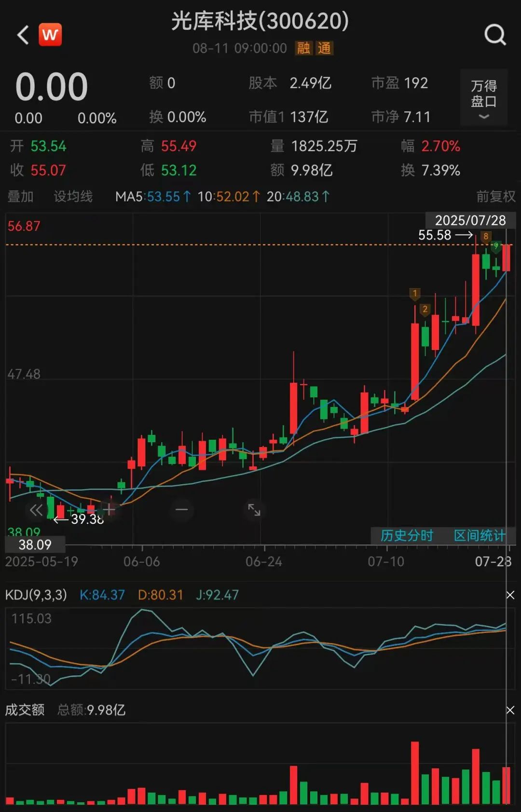Tap the stock title 光库科技(300620)
Image resolution: width=521 pixels, height=812 pixels.
click(260, 21)
